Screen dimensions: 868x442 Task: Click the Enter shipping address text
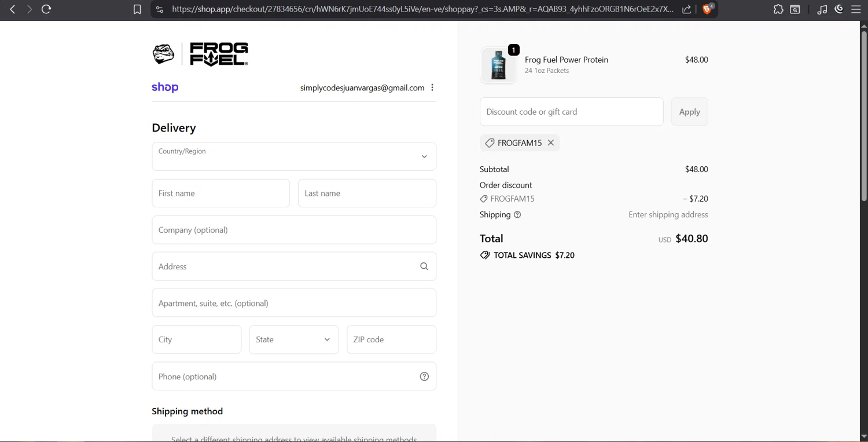tap(668, 215)
